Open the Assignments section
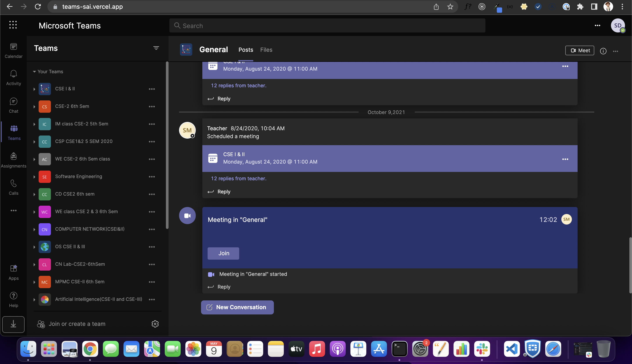632x364 pixels. 14,160
